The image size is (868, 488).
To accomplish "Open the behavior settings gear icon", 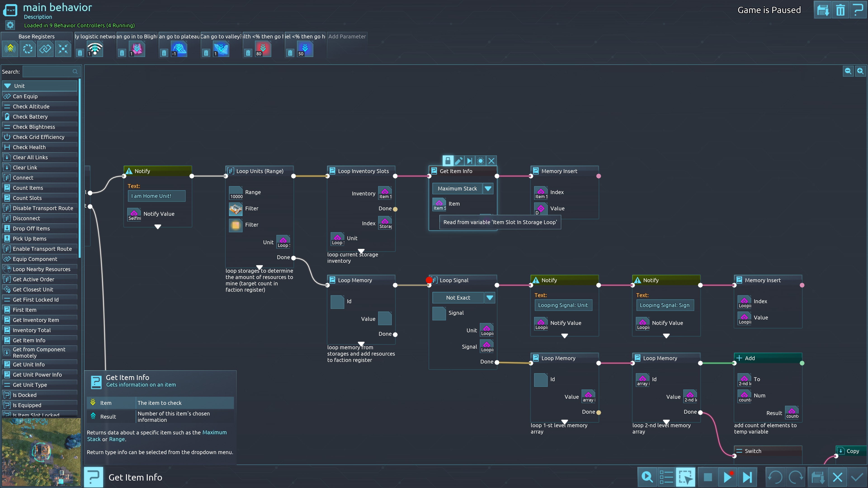I will pos(10,25).
